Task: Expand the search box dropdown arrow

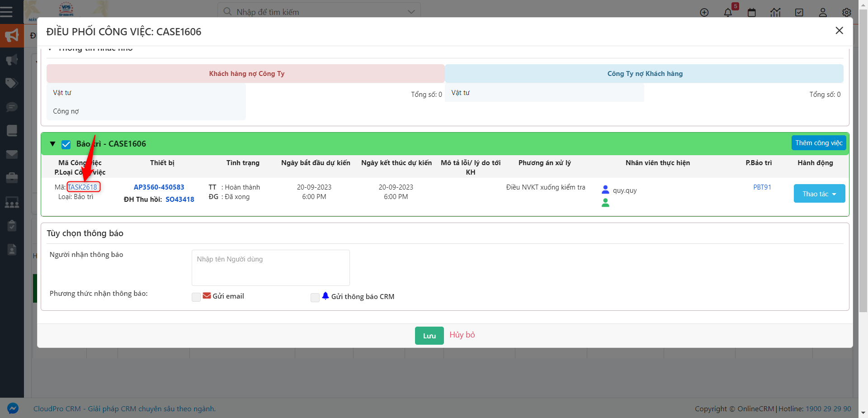Action: click(411, 12)
